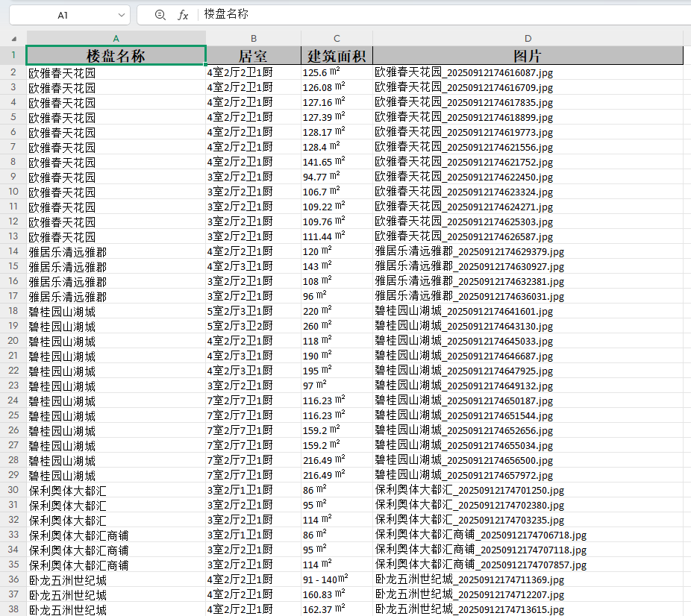The height and width of the screenshot is (616, 691).
Task: Click cell with 94.77 m² area
Action: pyautogui.click(x=337, y=177)
